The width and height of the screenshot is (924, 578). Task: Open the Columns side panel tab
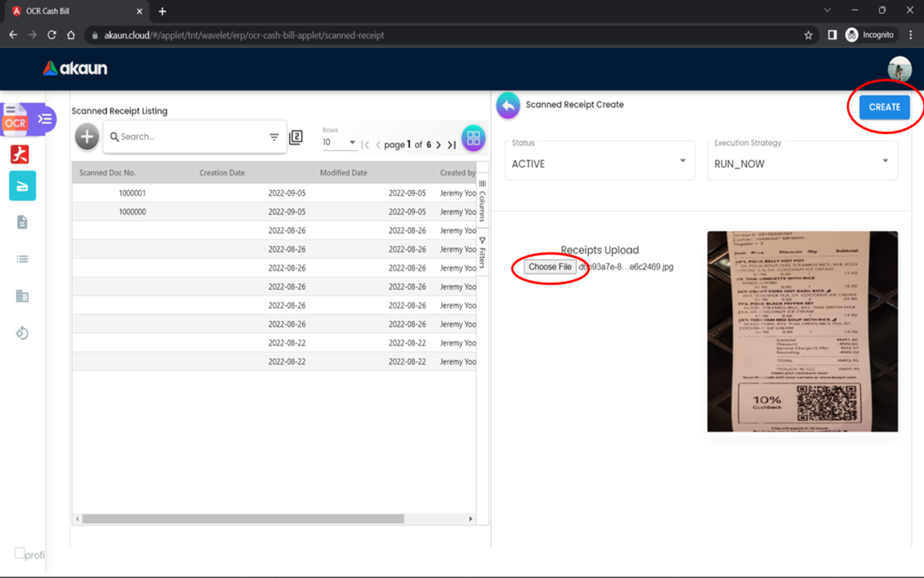click(x=483, y=201)
